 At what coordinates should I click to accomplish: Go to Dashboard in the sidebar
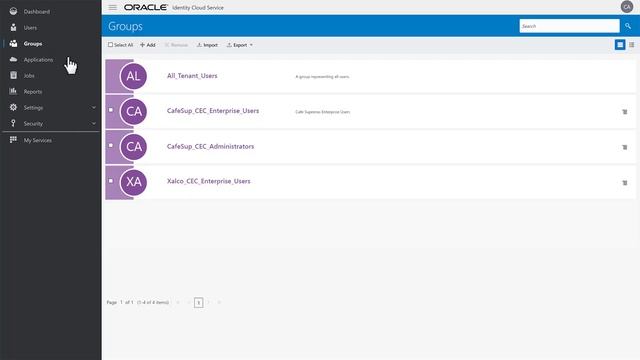pyautogui.click(x=37, y=12)
